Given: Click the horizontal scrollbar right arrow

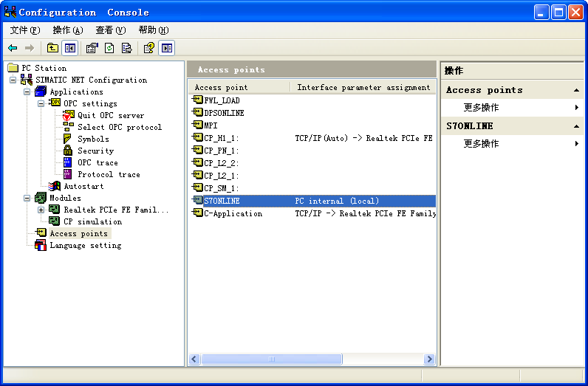Looking at the screenshot, I should (x=429, y=359).
